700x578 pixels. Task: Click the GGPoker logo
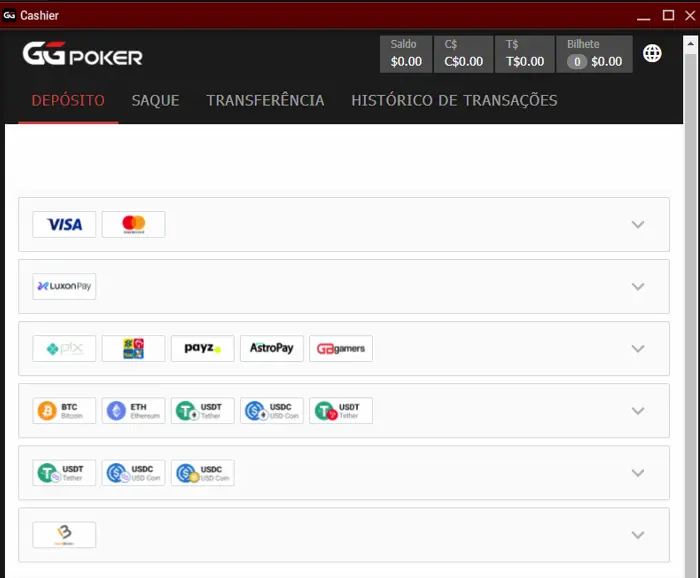coord(83,54)
